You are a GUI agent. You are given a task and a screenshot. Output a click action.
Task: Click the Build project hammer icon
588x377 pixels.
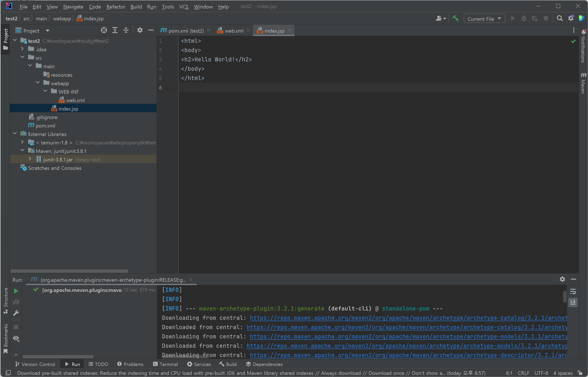coord(455,18)
